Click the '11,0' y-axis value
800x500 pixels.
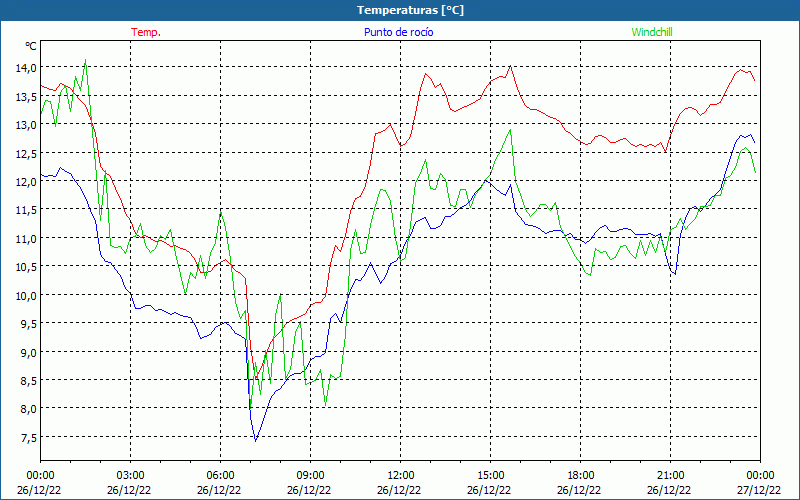(26, 238)
